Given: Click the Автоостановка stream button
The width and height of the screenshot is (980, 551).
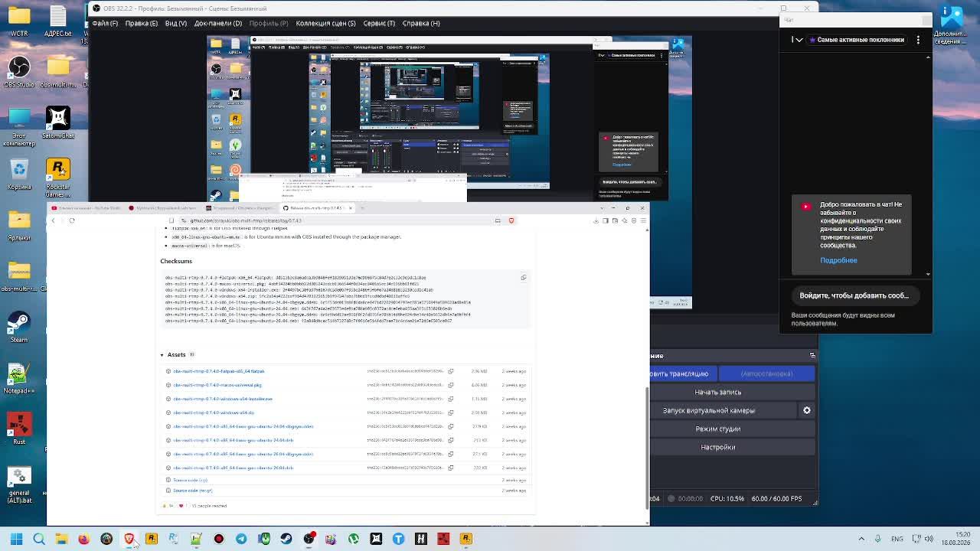Looking at the screenshot, I should pyautogui.click(x=766, y=374).
